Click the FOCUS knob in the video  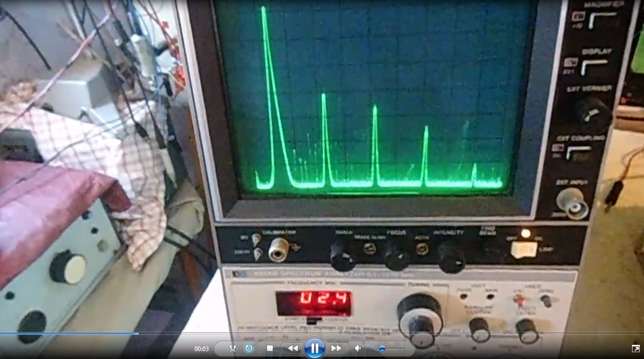point(395,255)
